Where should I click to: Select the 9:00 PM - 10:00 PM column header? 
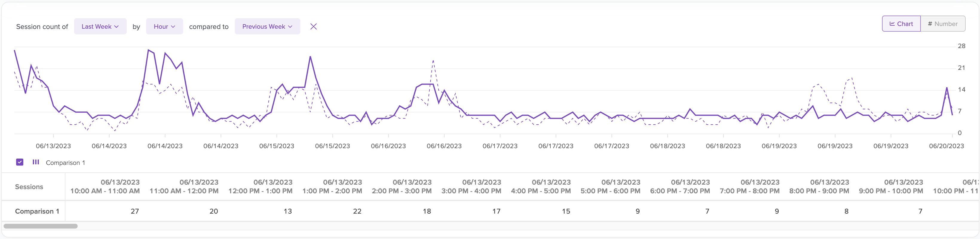pyautogui.click(x=891, y=186)
